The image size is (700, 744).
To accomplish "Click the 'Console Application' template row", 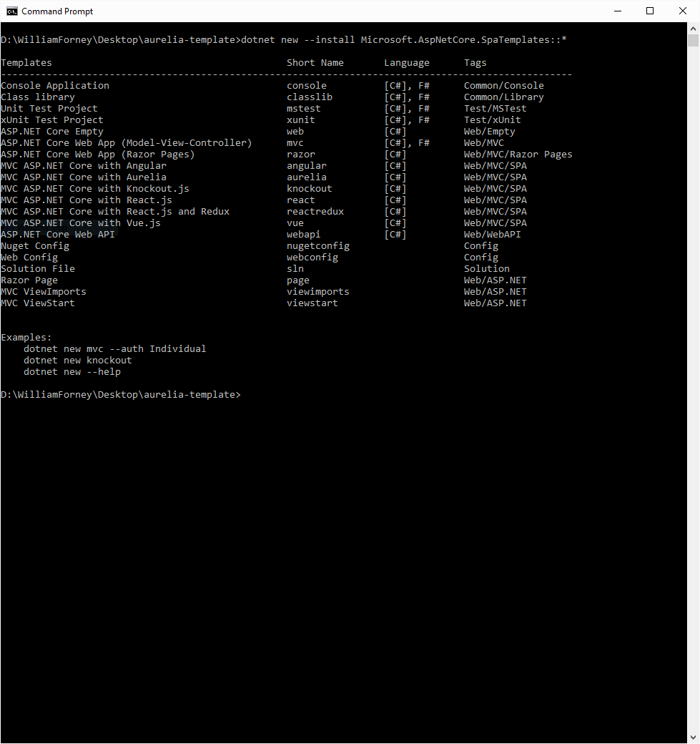I will point(55,86).
